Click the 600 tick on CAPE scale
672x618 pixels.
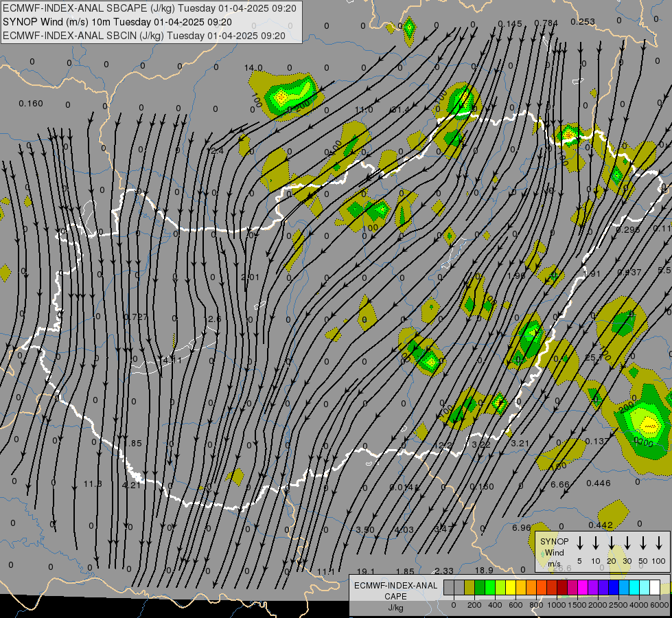click(x=515, y=605)
